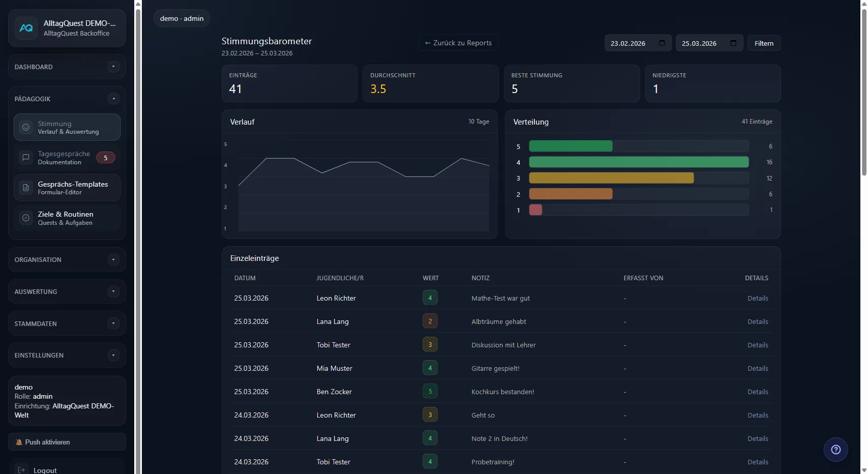
Task: Click the green bar for rating 4 in Verteilung
Action: [x=638, y=162]
